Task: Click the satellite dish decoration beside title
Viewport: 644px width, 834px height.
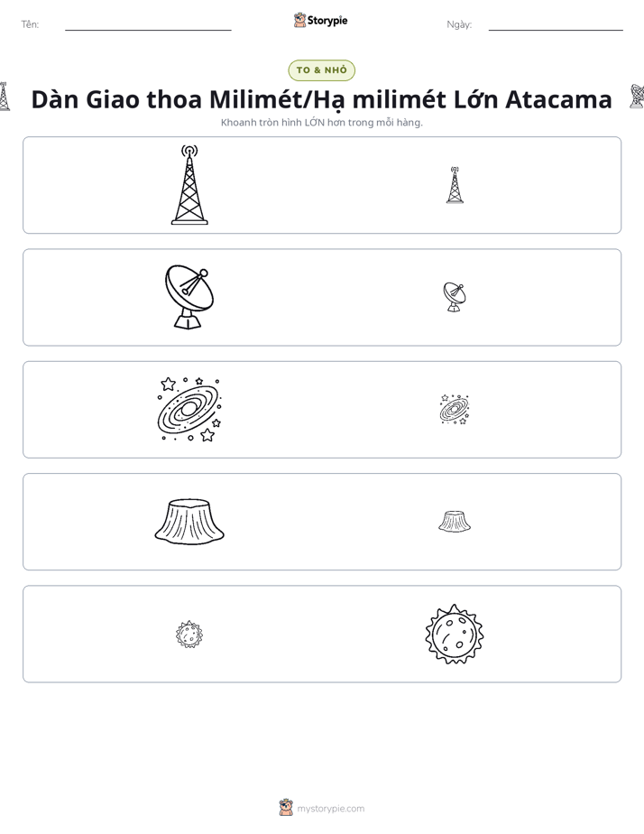Action: click(x=637, y=97)
